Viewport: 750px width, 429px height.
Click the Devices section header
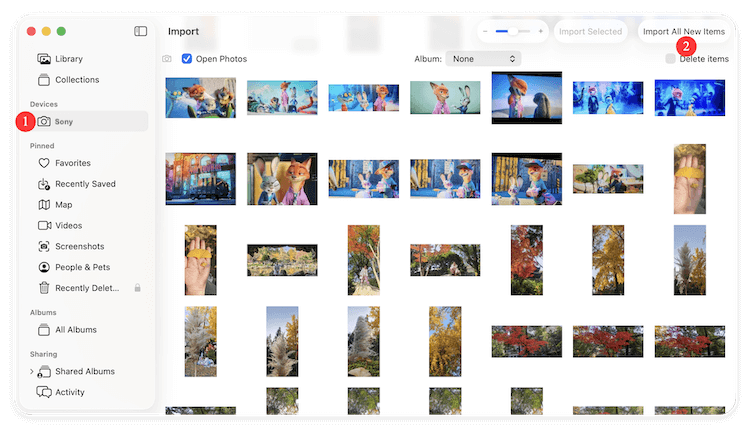(x=44, y=104)
